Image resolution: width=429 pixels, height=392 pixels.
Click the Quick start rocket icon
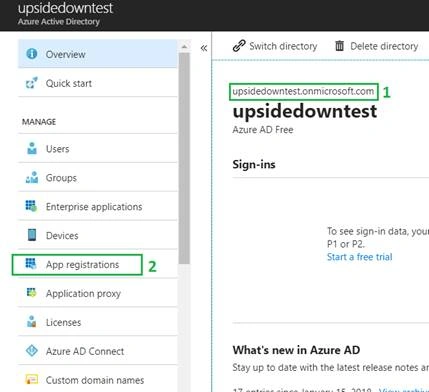point(32,83)
